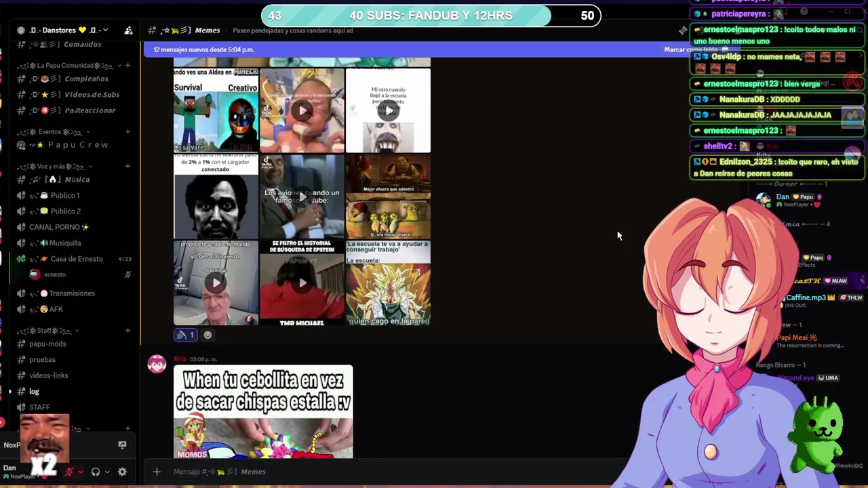This screenshot has height=488, width=868.
Task: Click the muted mic icon beside ernesto
Action: (x=127, y=274)
